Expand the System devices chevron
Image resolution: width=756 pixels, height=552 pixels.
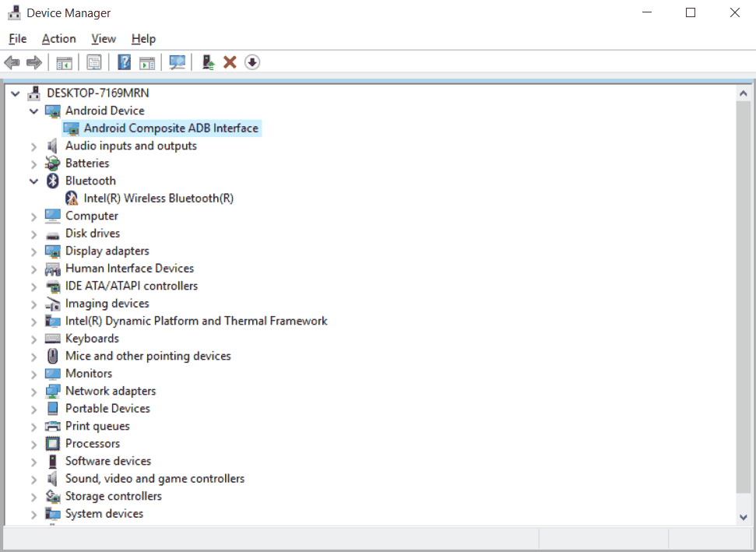33,515
